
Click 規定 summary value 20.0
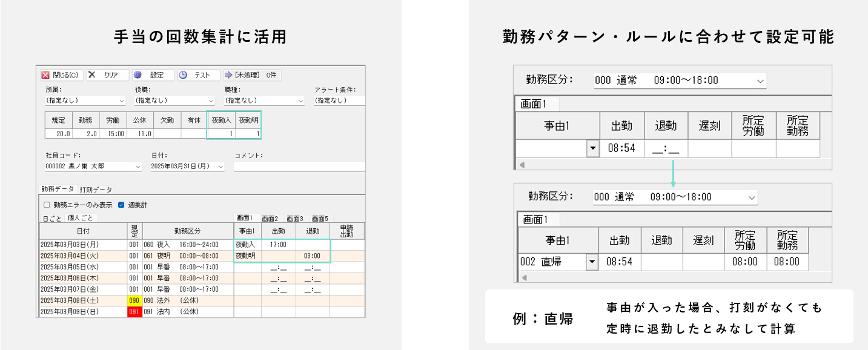[x=59, y=134]
